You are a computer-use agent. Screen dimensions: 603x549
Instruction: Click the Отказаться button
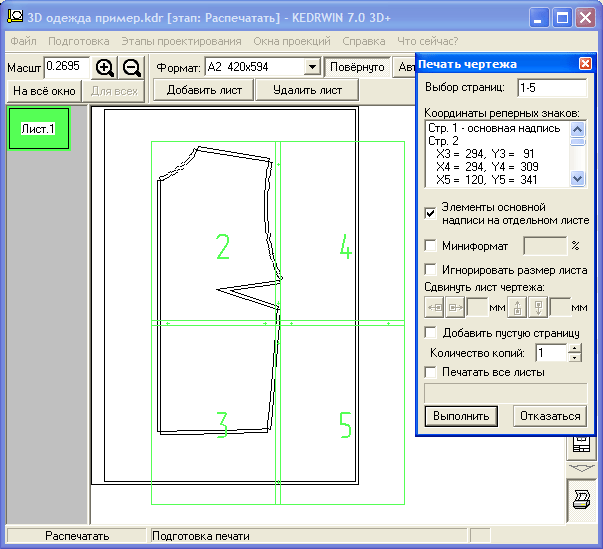pos(550,416)
